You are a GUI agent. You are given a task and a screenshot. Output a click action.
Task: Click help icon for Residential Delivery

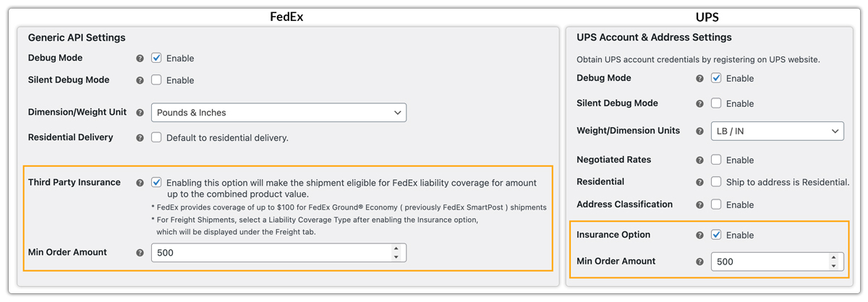[140, 137]
